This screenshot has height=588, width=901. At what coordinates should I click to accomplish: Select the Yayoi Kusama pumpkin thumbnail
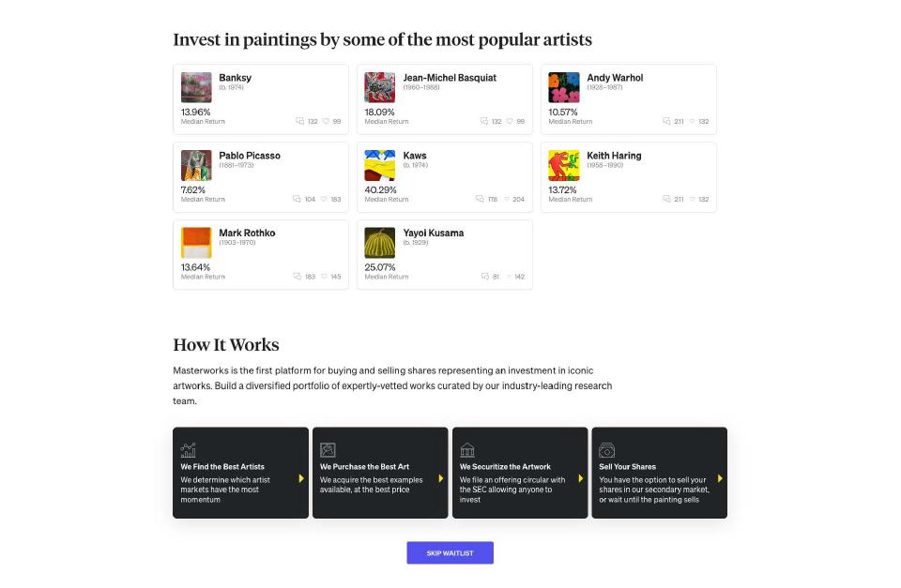click(x=380, y=243)
